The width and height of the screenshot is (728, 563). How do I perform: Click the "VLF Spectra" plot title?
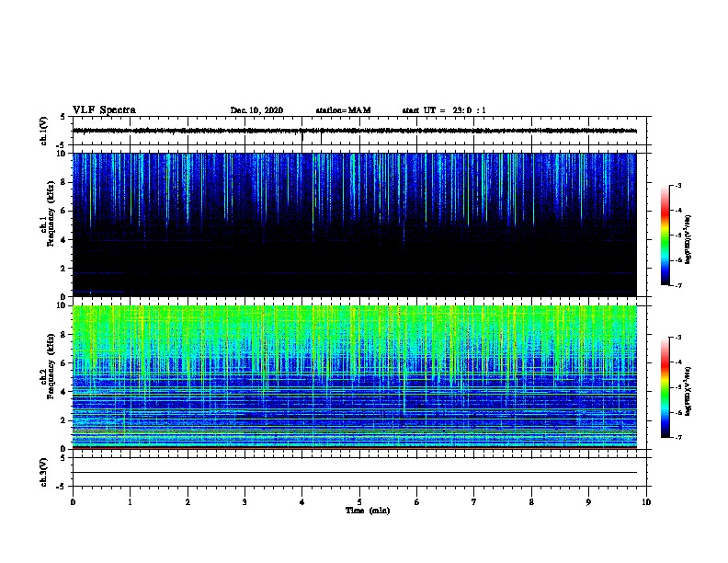pos(104,110)
